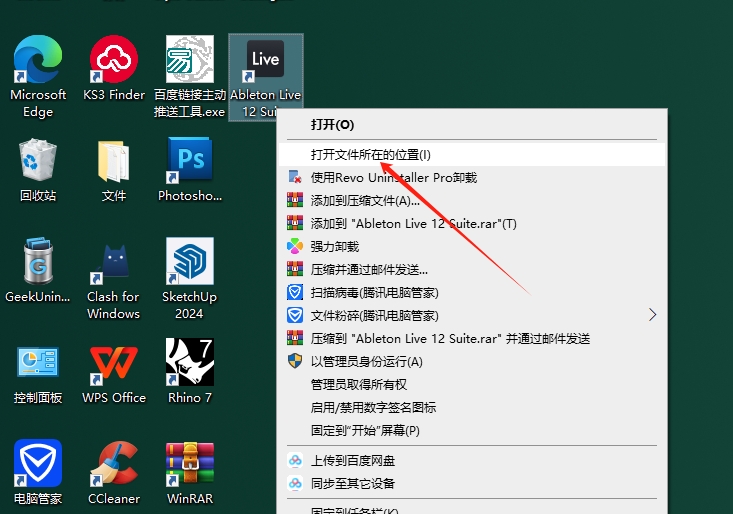This screenshot has width=733, height=514.
Task: Choose 文件粉碎(腾讯电脑管家) menu entry
Action: (472, 315)
